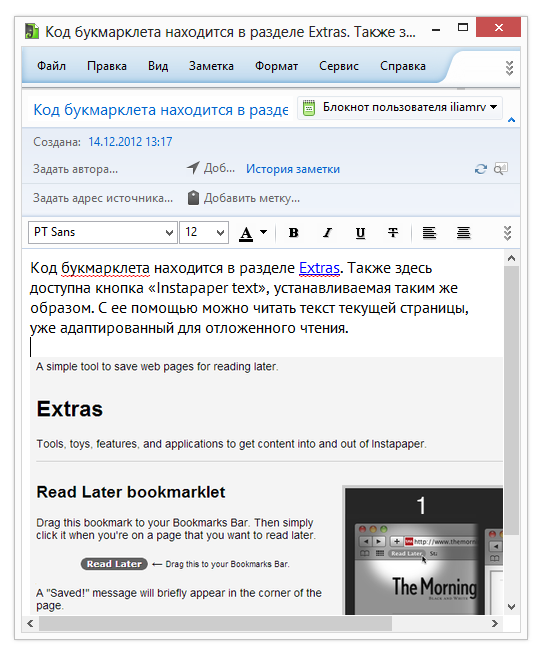Click vertical scrollbar down arrow

click(x=512, y=607)
